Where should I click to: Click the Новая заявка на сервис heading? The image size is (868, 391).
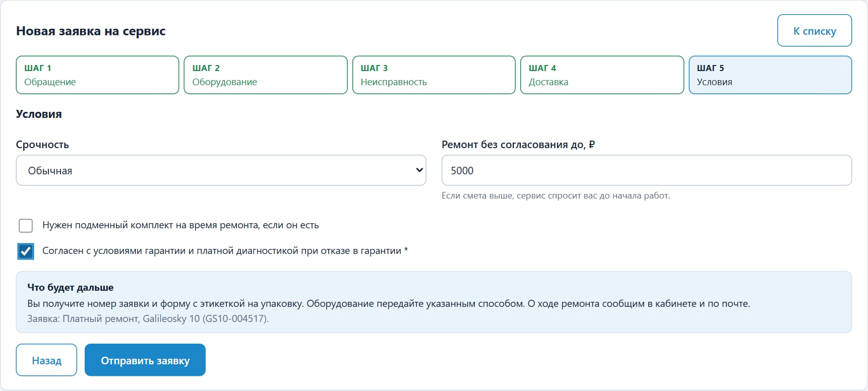point(91,31)
